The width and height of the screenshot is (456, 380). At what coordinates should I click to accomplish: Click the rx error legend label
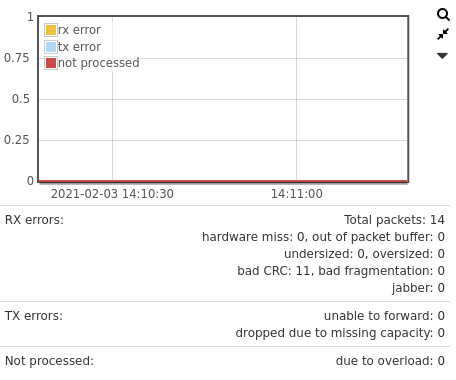click(x=79, y=30)
